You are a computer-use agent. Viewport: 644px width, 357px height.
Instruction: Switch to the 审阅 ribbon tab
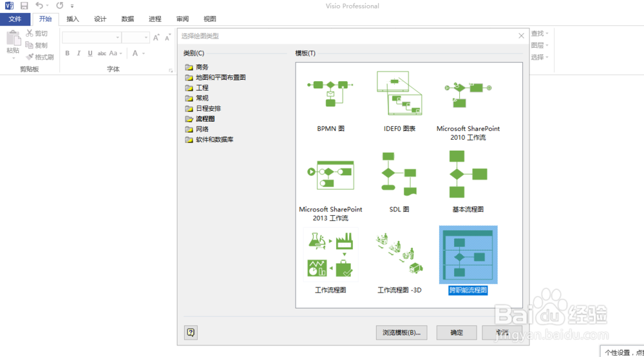click(x=182, y=19)
